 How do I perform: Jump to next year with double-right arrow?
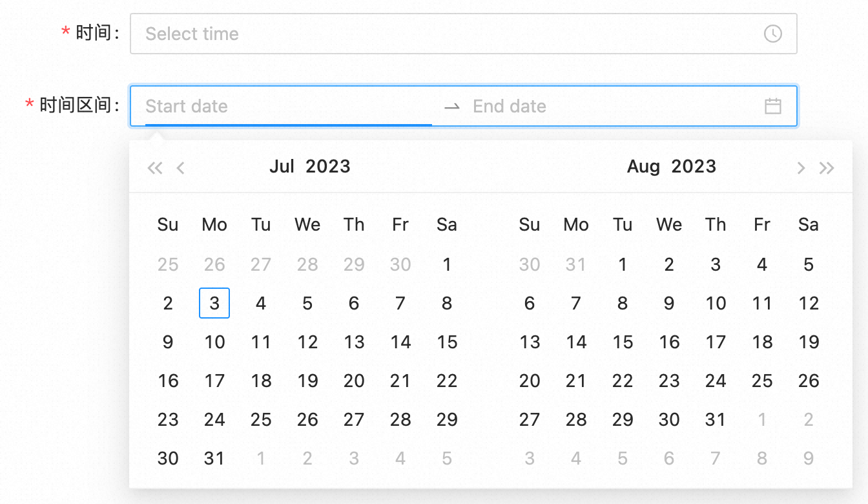click(827, 168)
